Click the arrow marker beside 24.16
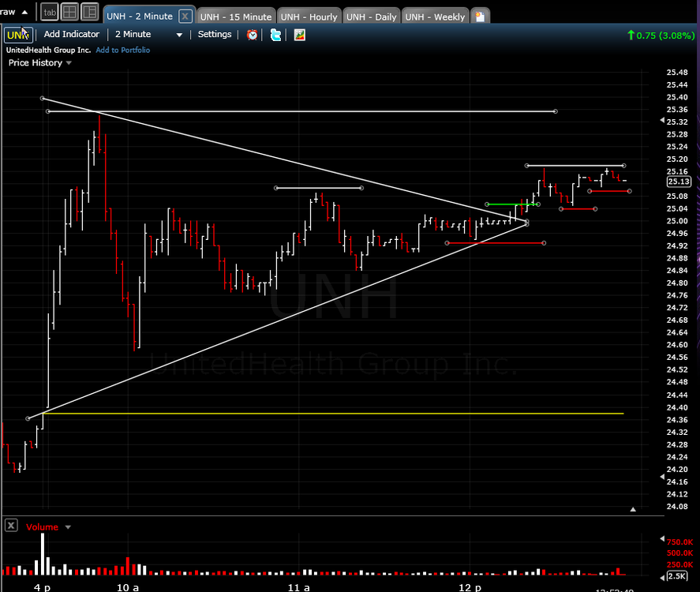This screenshot has width=700, height=592. (662, 477)
